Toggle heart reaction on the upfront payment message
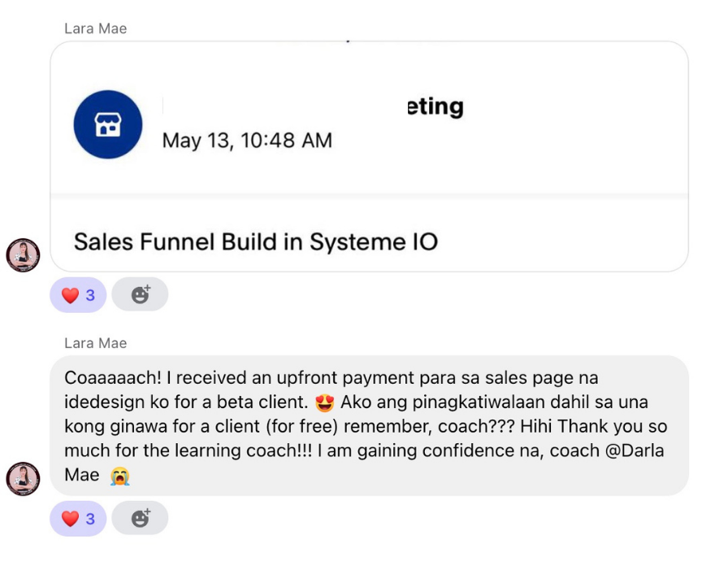This screenshot has height=561, width=728. point(78,518)
